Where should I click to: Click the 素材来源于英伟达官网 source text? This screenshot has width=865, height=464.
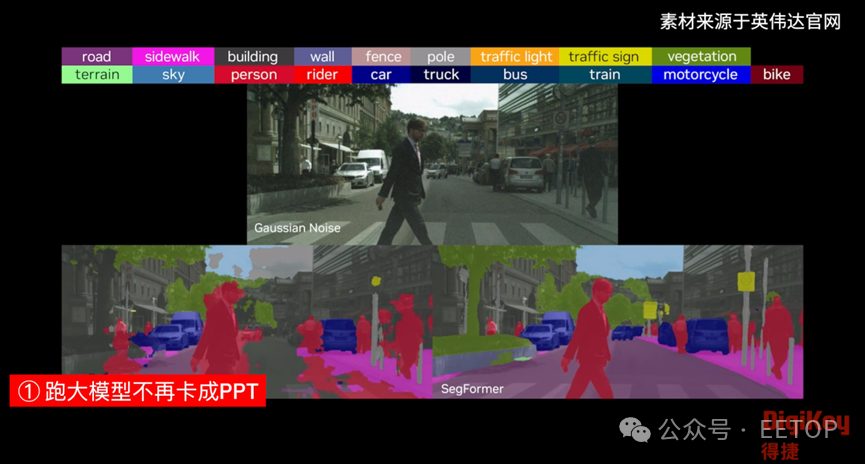750,22
